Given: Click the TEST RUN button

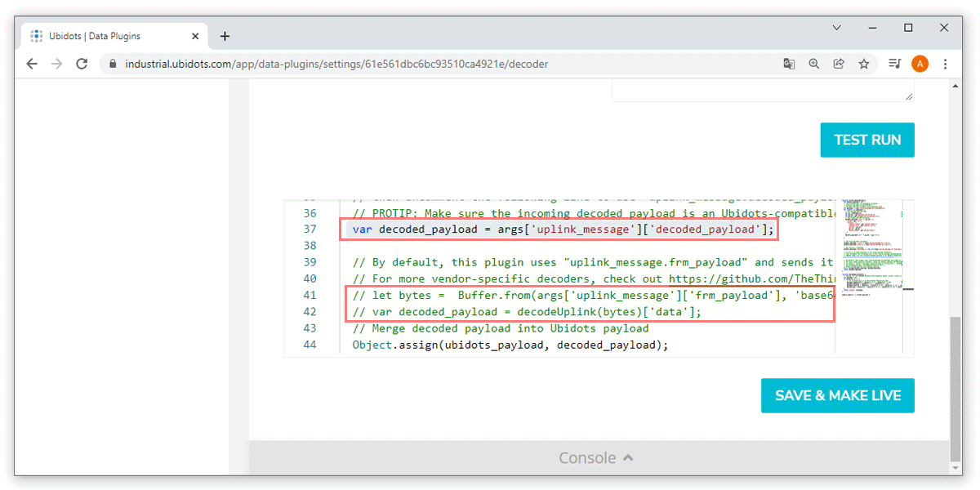Looking at the screenshot, I should [x=867, y=140].
